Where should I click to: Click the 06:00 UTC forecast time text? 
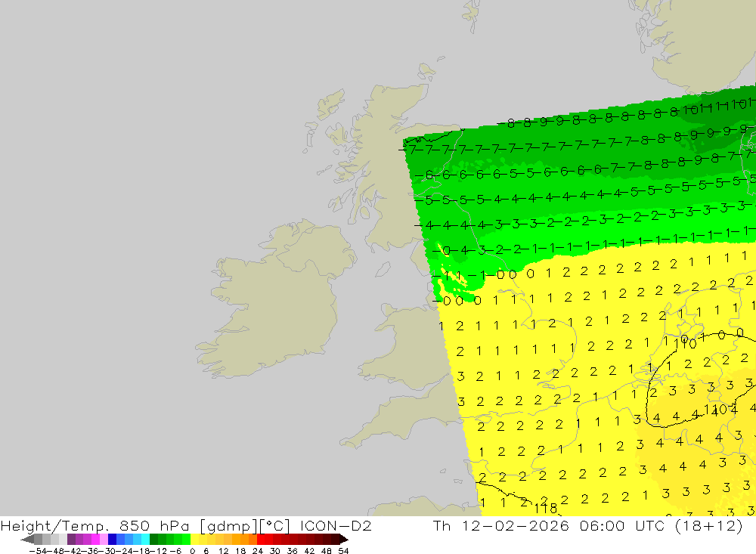click(x=622, y=525)
